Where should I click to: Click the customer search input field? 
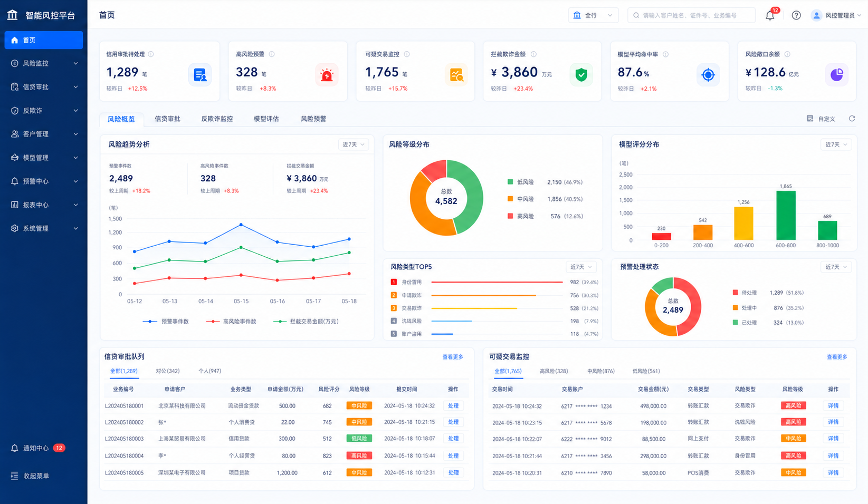tap(691, 15)
